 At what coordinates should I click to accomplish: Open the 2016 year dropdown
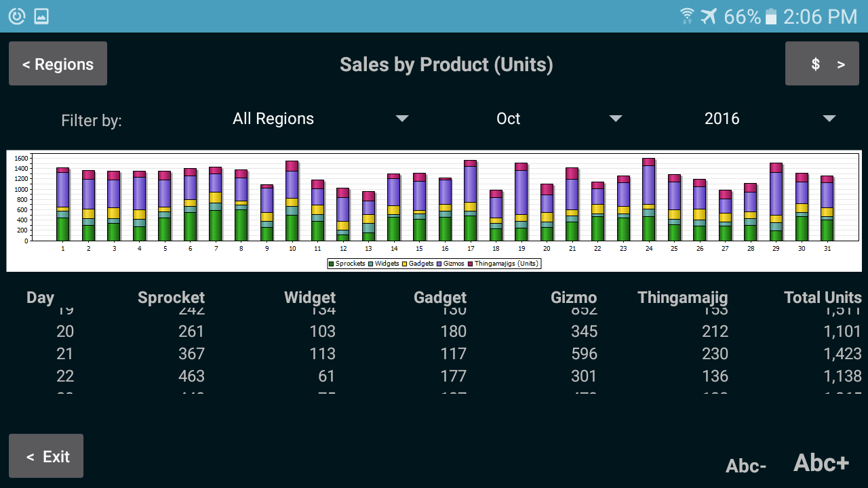766,119
